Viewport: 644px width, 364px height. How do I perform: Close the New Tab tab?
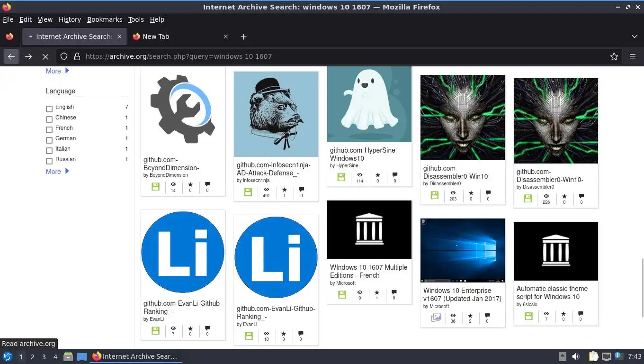226,36
